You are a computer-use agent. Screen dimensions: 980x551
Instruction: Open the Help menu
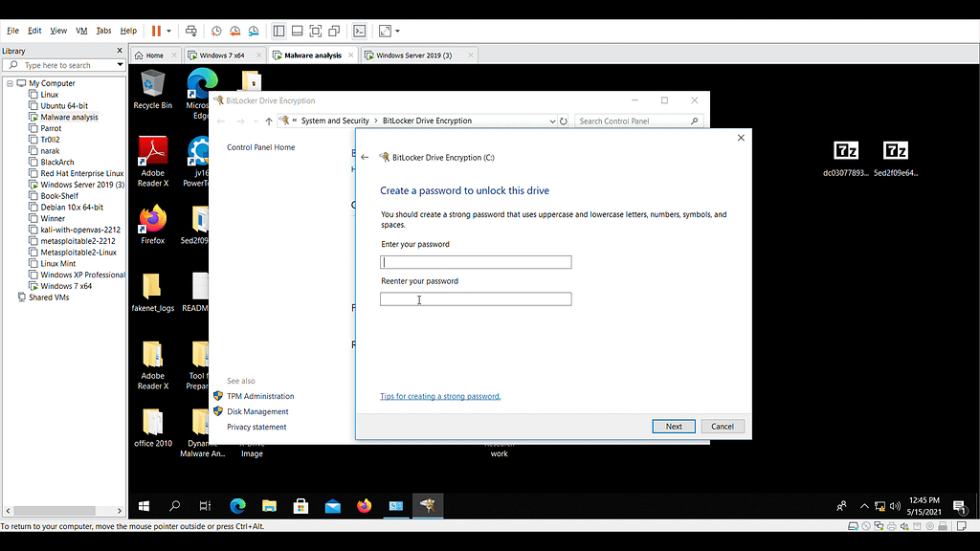[x=128, y=31]
